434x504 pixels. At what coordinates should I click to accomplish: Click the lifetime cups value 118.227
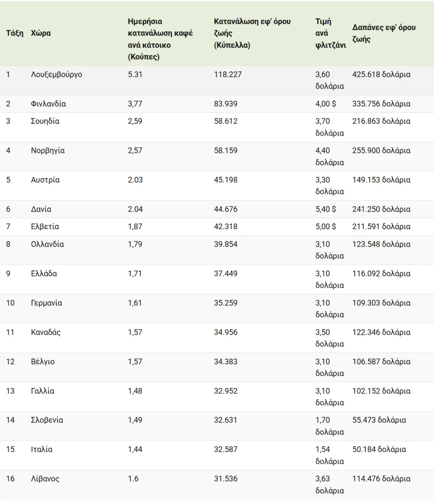pyautogui.click(x=228, y=75)
